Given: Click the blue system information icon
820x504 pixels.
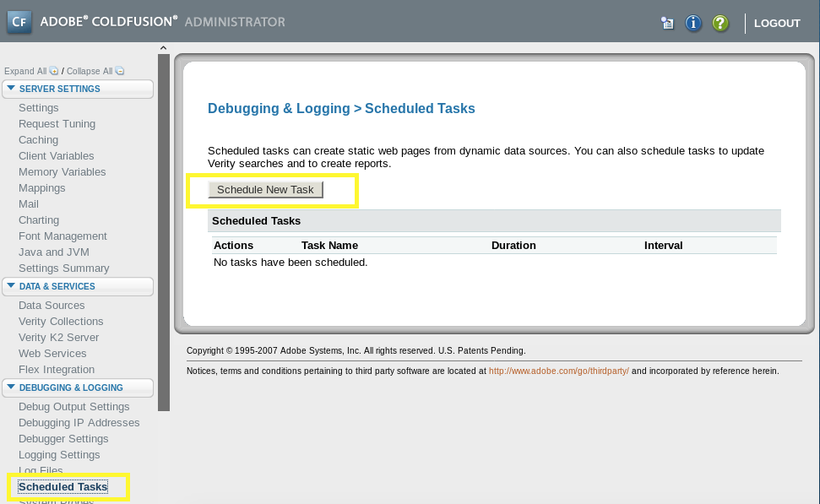Looking at the screenshot, I should click(x=693, y=23).
